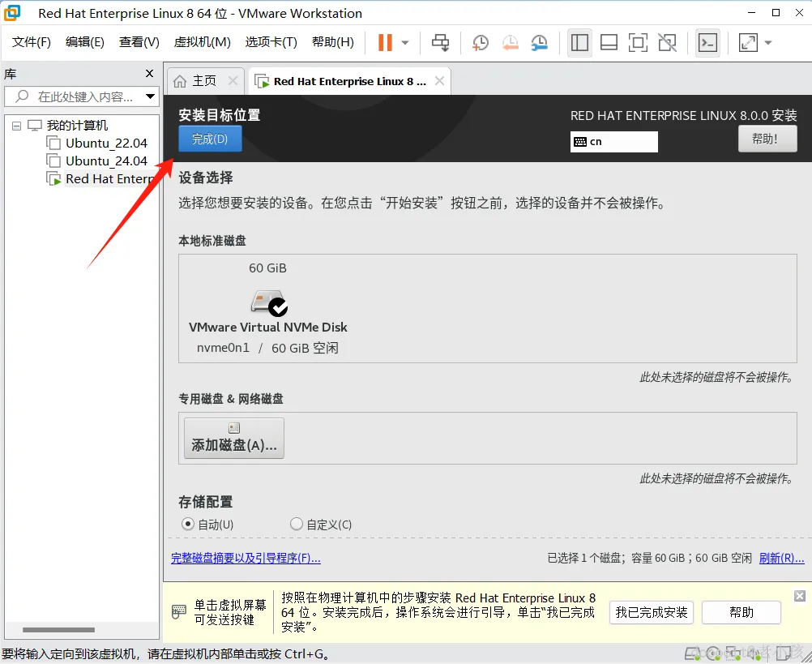The width and height of the screenshot is (812, 664).
Task: Open the library search filter dropdown
Action: point(148,96)
